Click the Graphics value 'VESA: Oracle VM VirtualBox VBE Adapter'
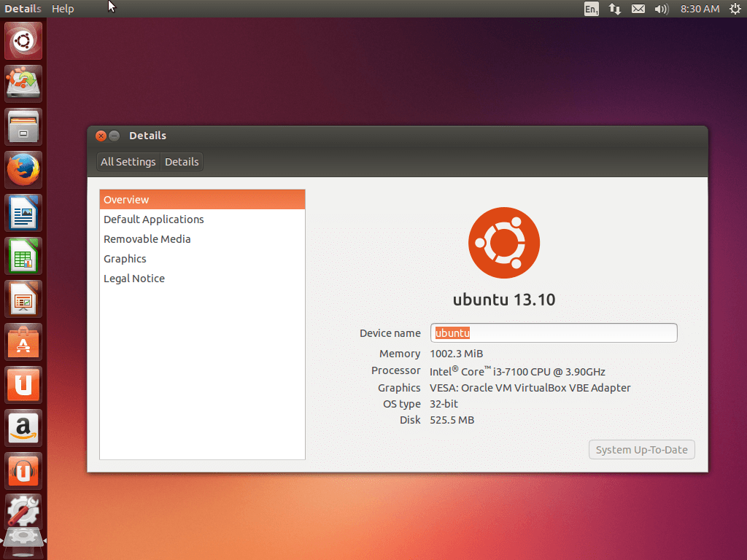The image size is (747, 560). tap(530, 388)
